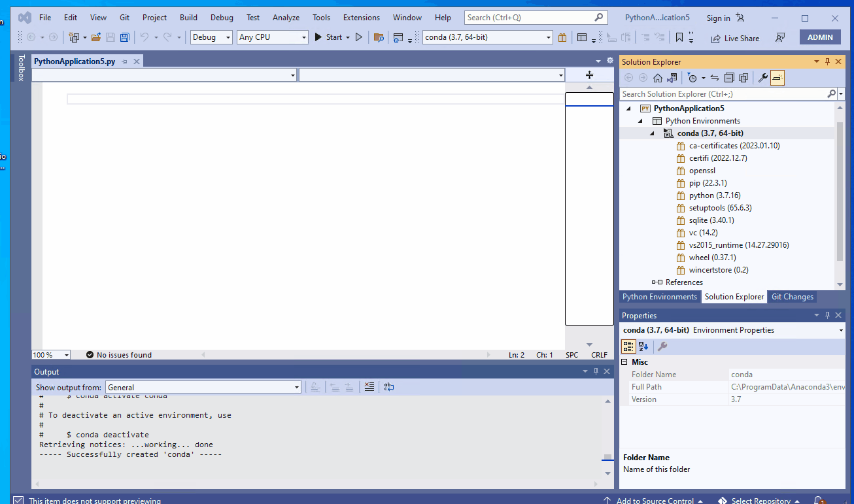Click Property Pages wrench in Properties panel
The height and width of the screenshot is (504, 854).
[662, 346]
